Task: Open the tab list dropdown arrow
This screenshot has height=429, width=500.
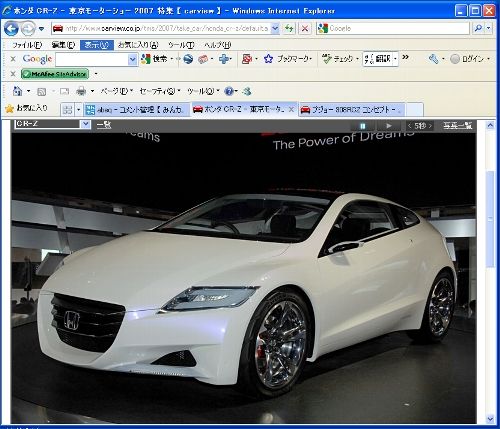Action: pyautogui.click(x=79, y=110)
